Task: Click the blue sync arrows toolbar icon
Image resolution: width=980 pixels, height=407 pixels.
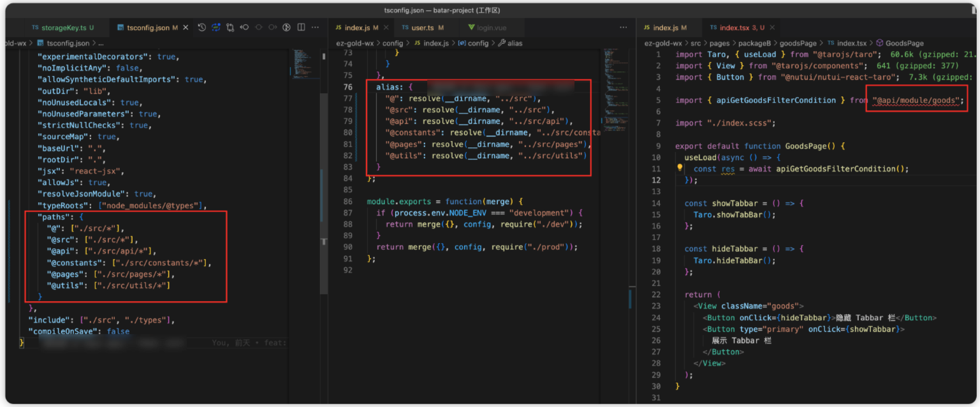Action: 216,27
